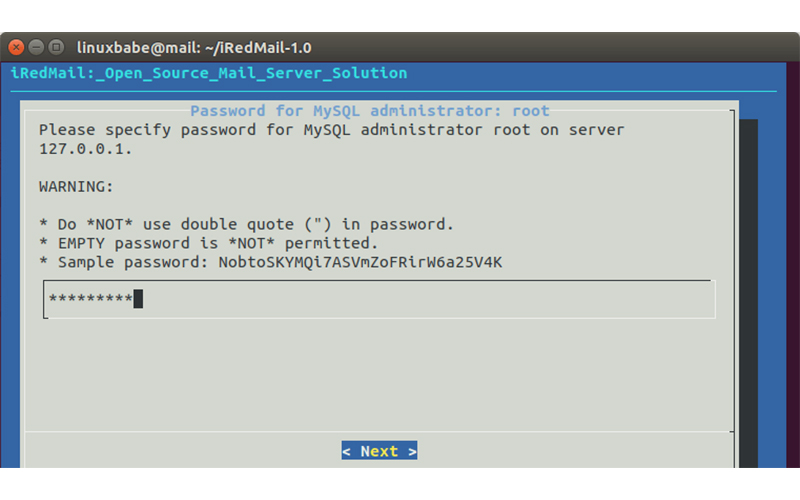Click the 'Please specify password' instruction line
Image resolution: width=800 pixels, height=500 pixels.
[331, 130]
